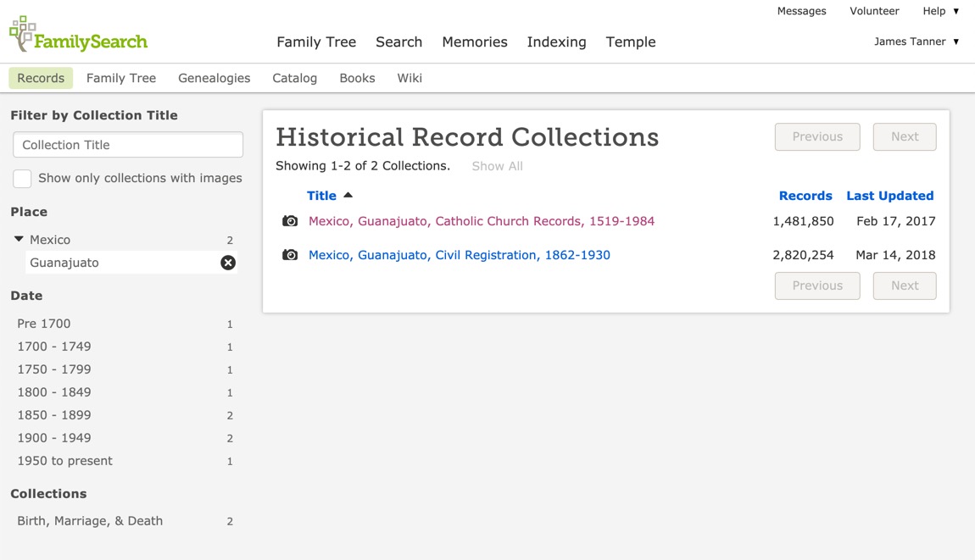Click the Show All link
975x560 pixels.
point(497,166)
